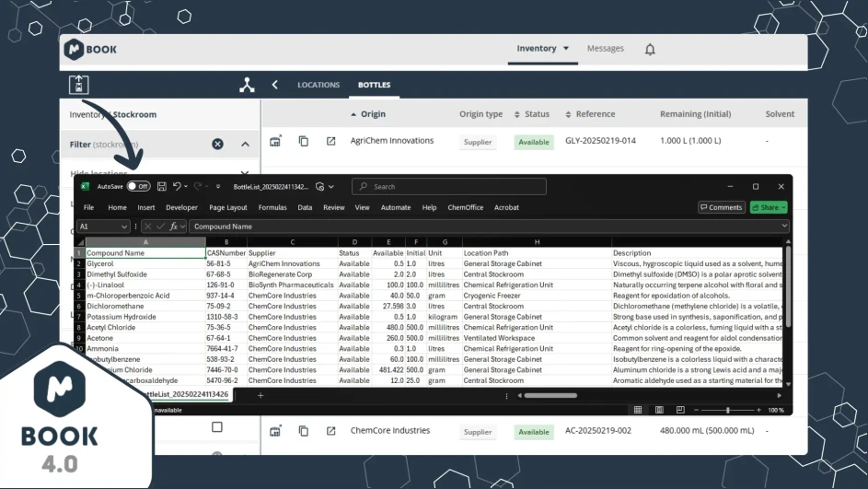
Task: Open the Name Box dropdown for A1
Action: (x=124, y=227)
